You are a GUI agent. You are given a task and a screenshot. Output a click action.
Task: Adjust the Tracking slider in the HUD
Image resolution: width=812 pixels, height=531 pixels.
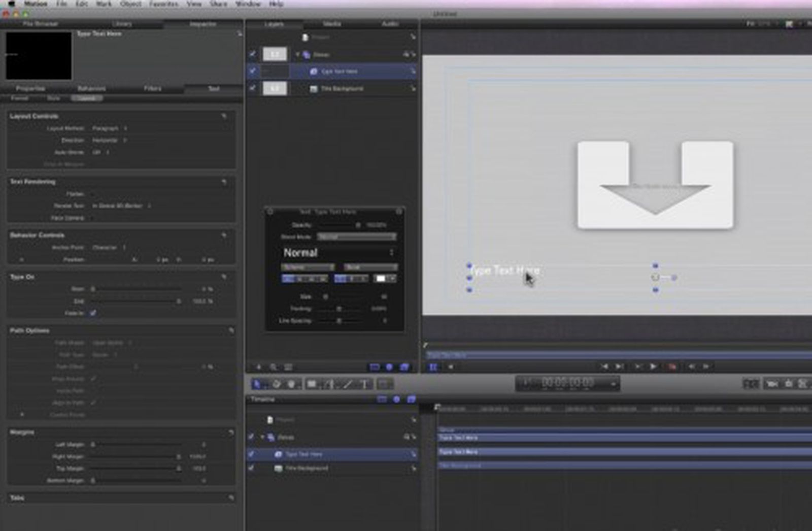click(340, 309)
